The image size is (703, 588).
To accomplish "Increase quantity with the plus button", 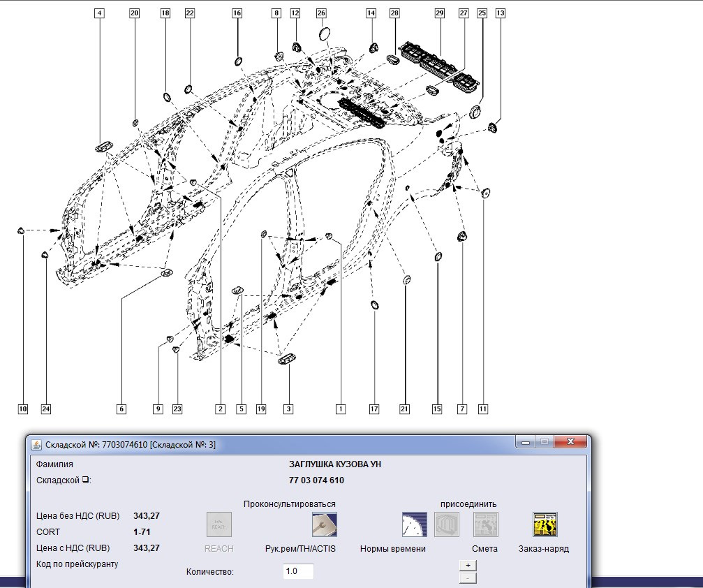I will [x=468, y=565].
